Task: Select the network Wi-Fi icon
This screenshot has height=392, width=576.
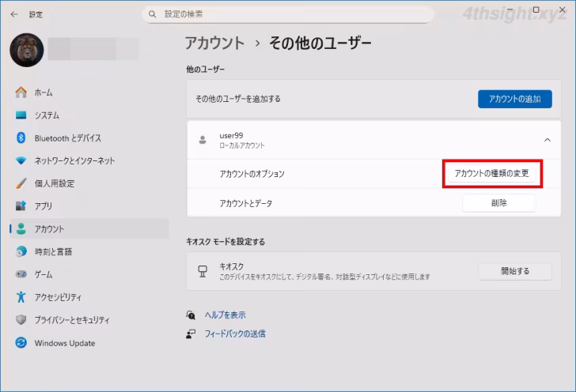Action: coord(21,161)
